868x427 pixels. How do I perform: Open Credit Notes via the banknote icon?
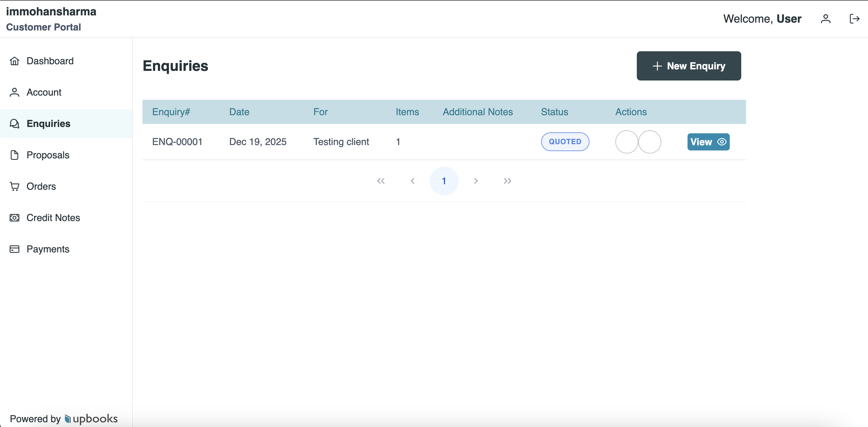14,217
